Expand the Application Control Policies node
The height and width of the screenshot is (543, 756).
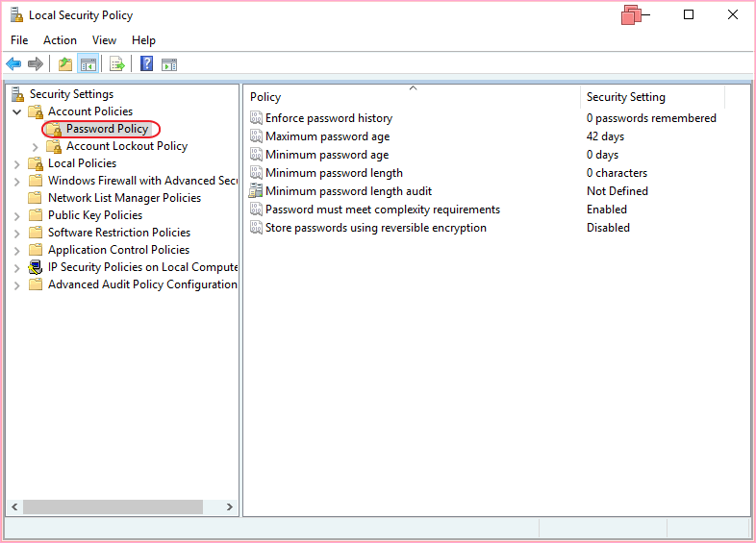tap(17, 251)
